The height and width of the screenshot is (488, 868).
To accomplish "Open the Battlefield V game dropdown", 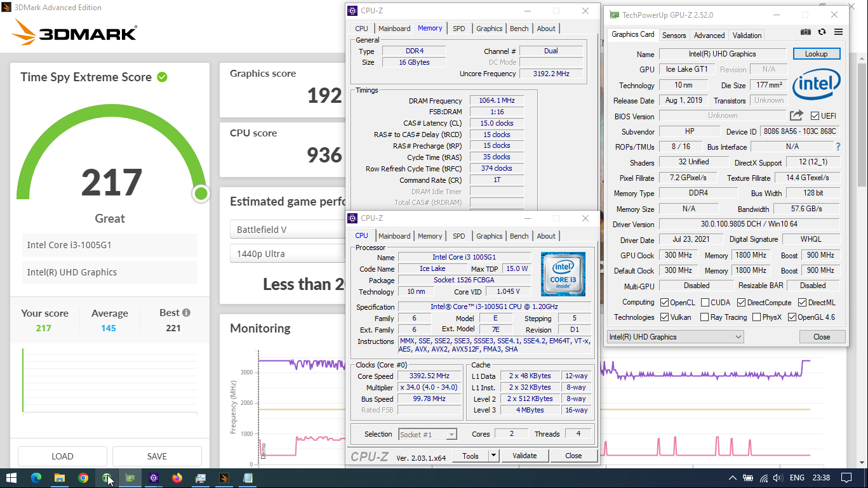I will pyautogui.click(x=289, y=230).
